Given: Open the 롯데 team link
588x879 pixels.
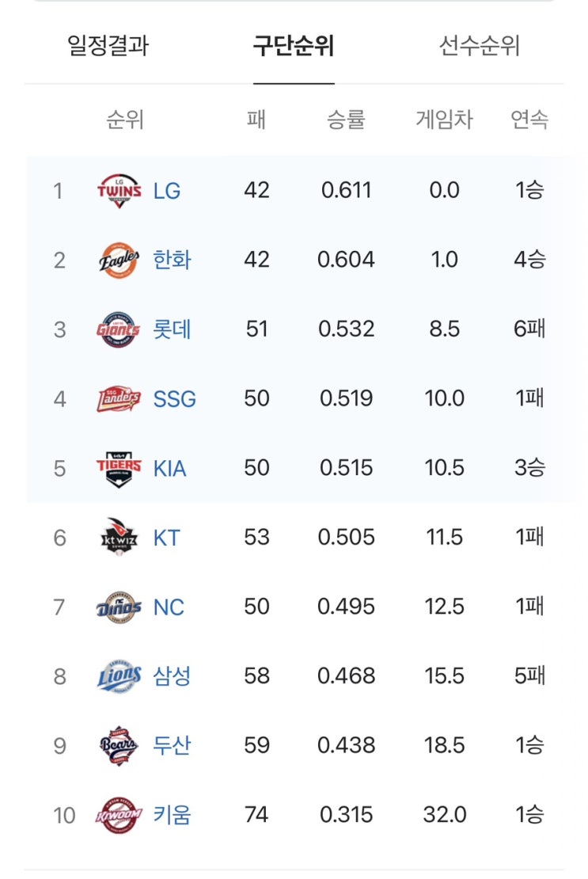Looking at the screenshot, I should pos(172,329).
